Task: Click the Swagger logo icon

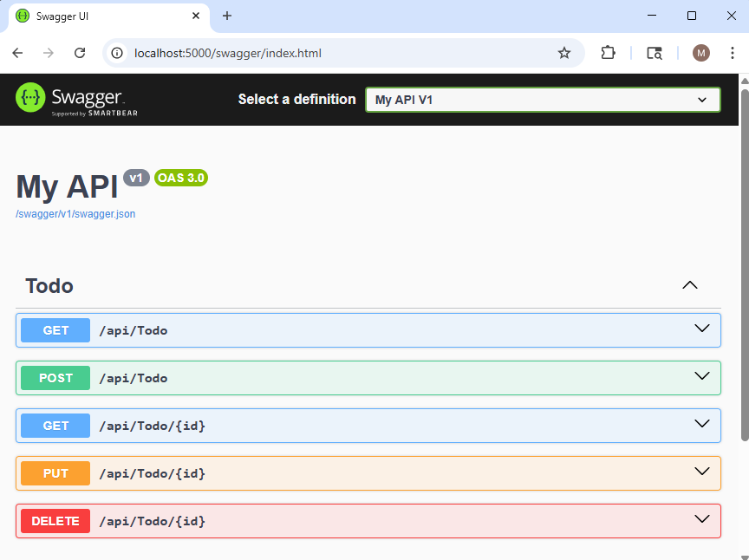Action: tap(29, 95)
